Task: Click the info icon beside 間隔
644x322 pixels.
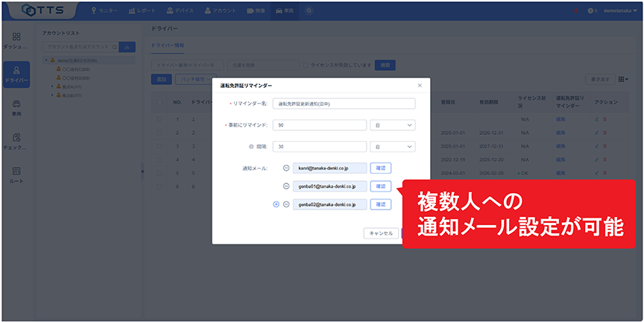Action: point(251,147)
